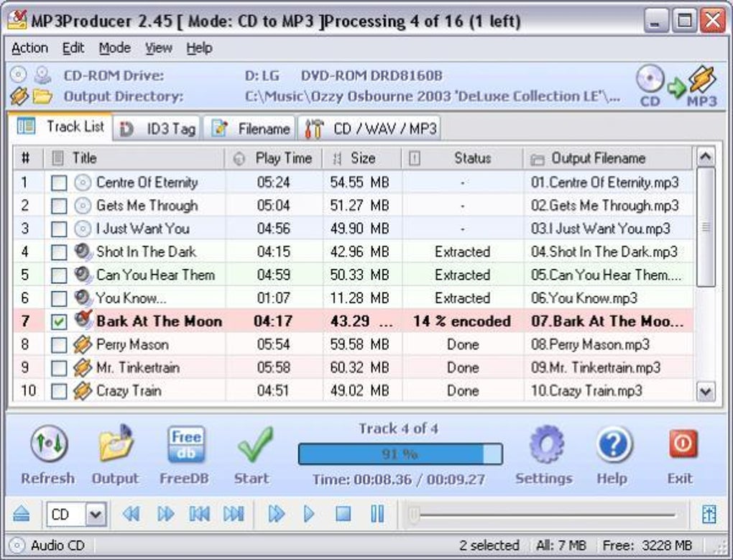Switch to the Filename tab

[x=251, y=129]
